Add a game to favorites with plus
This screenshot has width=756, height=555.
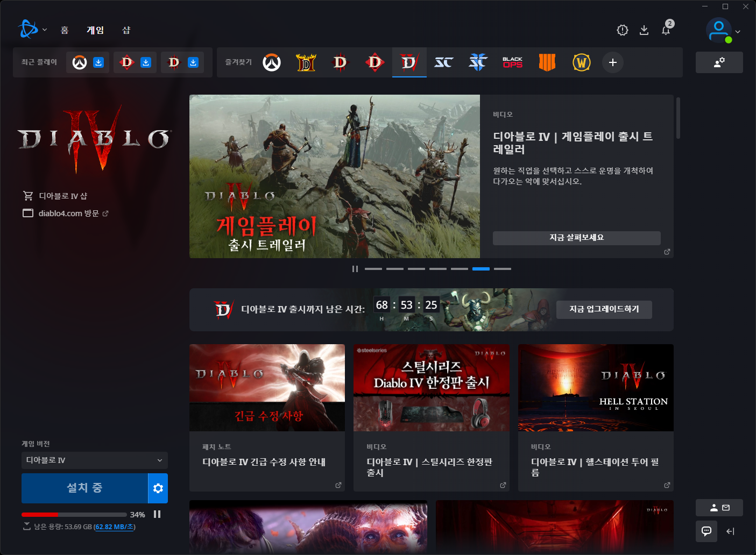point(613,62)
